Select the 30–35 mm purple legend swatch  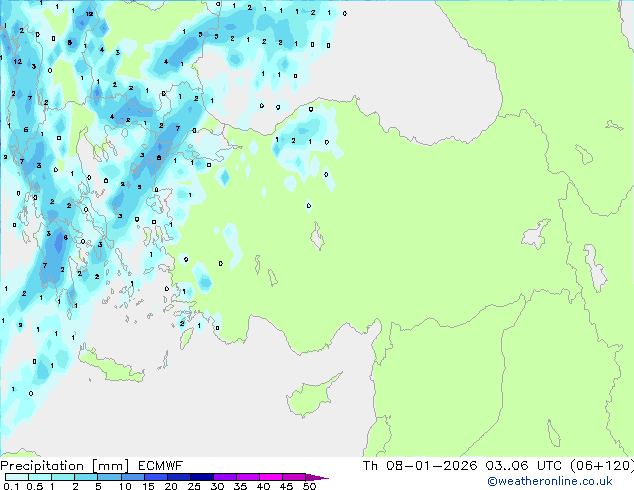click(224, 477)
